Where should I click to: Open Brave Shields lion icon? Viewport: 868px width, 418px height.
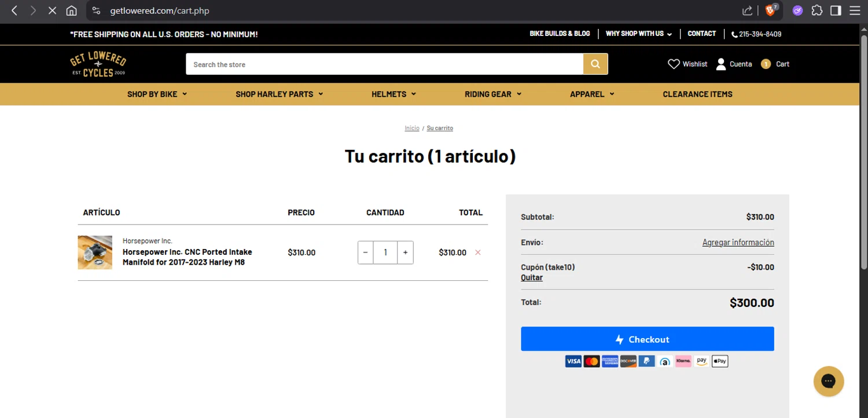pyautogui.click(x=771, y=10)
